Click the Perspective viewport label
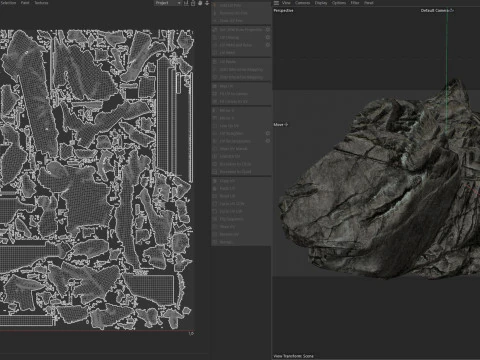Image resolution: width=480 pixels, height=360 pixels. 283,10
